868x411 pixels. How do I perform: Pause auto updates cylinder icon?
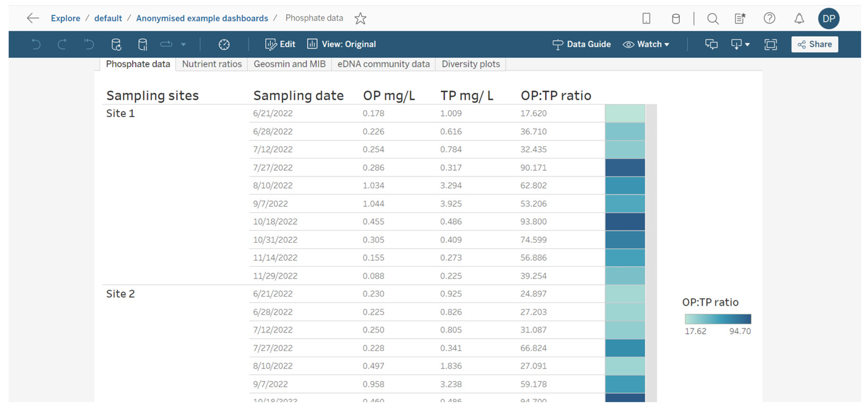pos(143,44)
